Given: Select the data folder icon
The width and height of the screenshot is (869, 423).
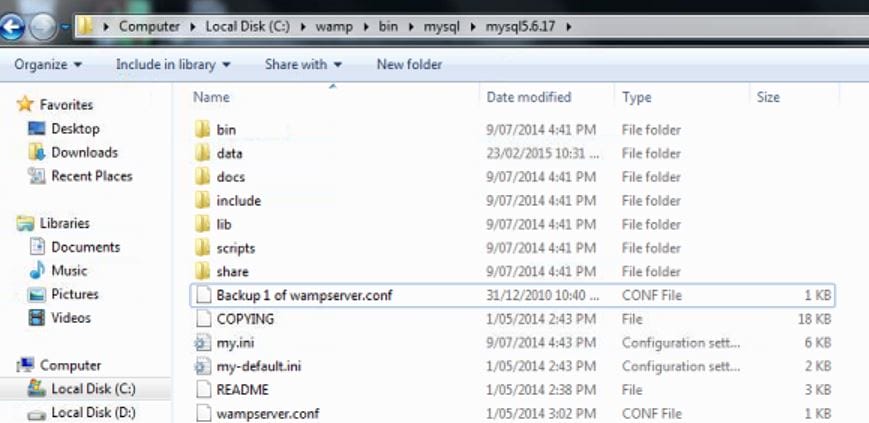Looking at the screenshot, I should [201, 154].
